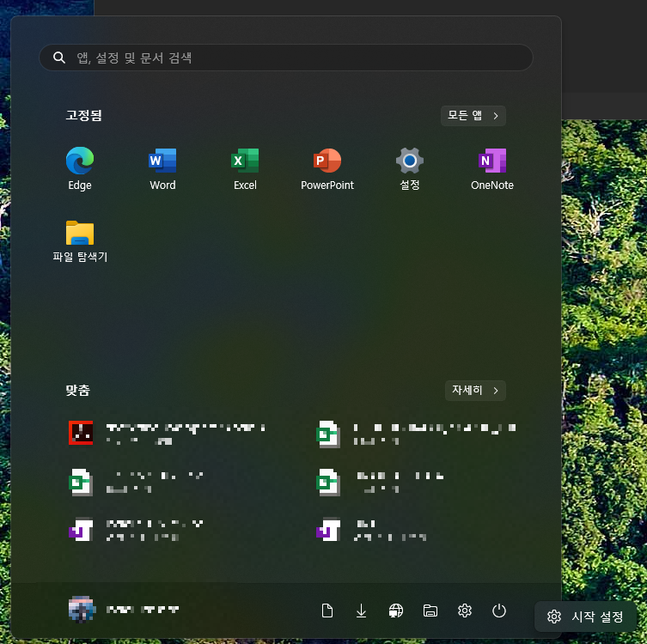Image resolution: width=647 pixels, height=644 pixels.
Task: Launch OneNote from pinned apps
Action: [492, 168]
